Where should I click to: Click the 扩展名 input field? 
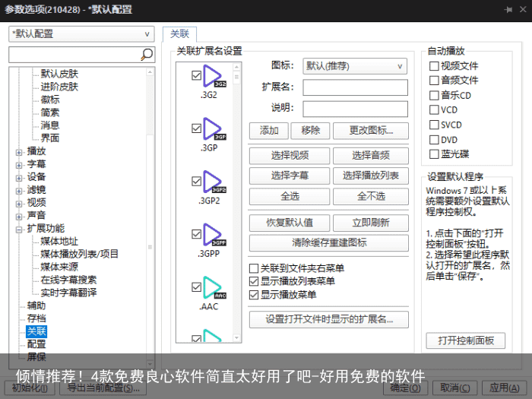355,87
